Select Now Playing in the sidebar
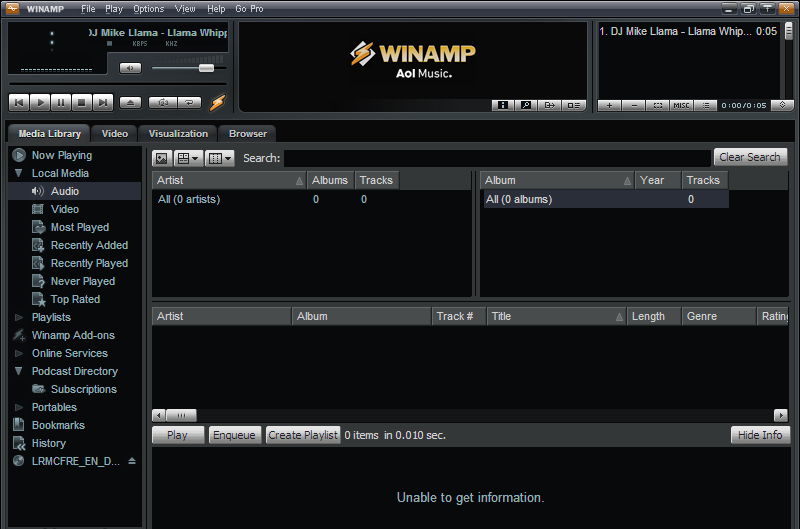 tap(62, 155)
